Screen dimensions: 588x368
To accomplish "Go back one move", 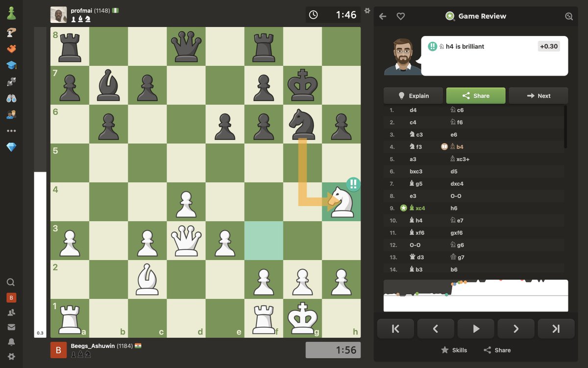I will (436, 329).
